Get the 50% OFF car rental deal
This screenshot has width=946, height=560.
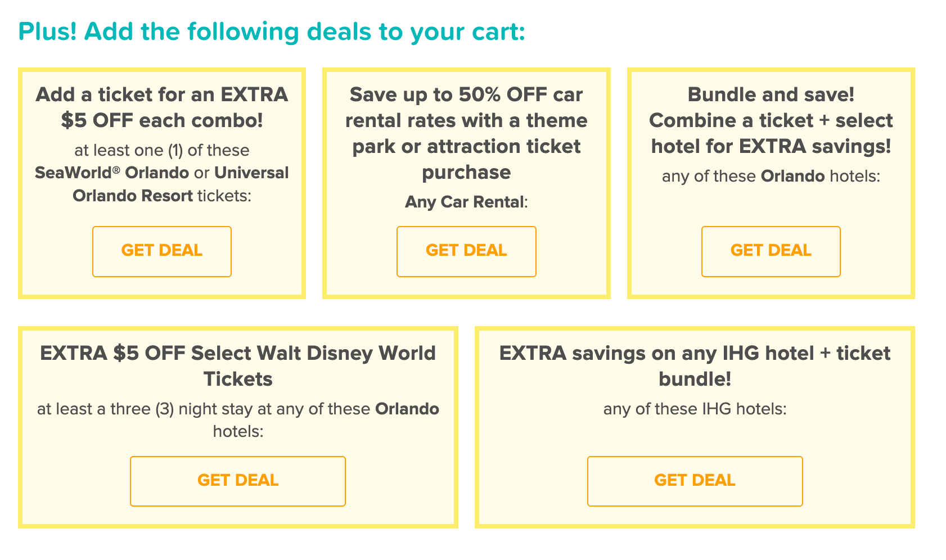(466, 251)
